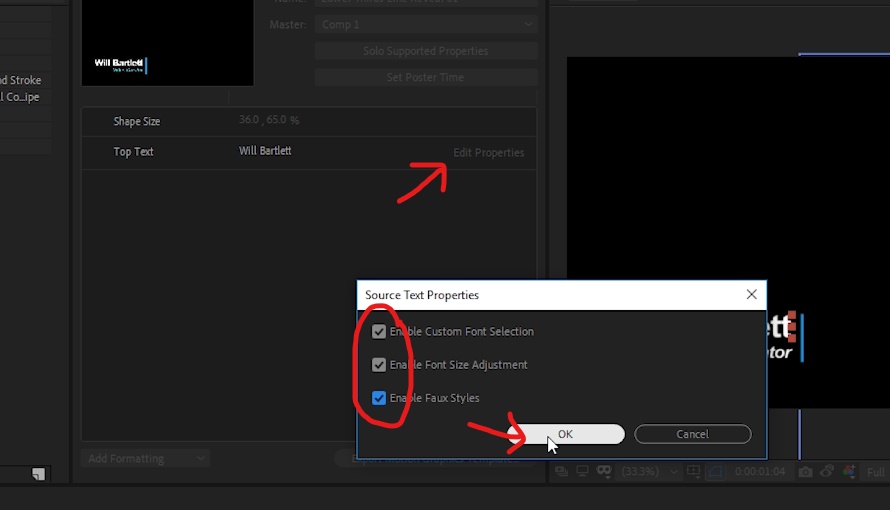Select the Top Text property row label
Viewport: 890px width, 510px height.
tap(133, 151)
